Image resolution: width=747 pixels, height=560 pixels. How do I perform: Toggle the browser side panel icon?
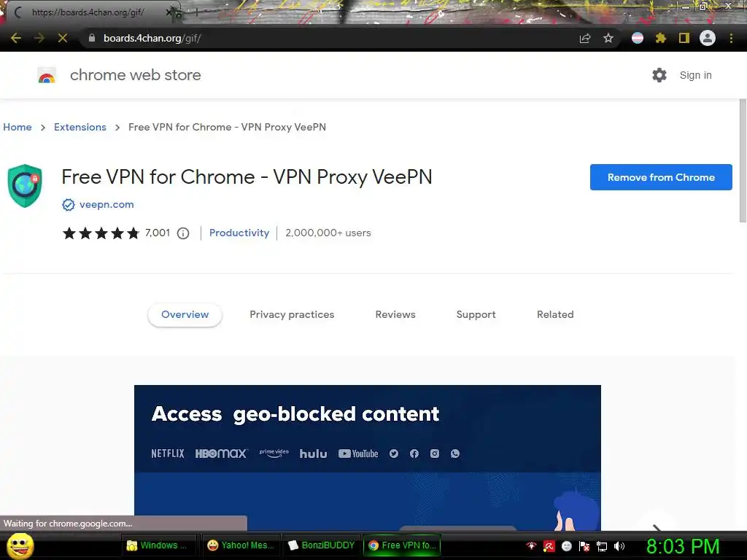[x=684, y=38]
